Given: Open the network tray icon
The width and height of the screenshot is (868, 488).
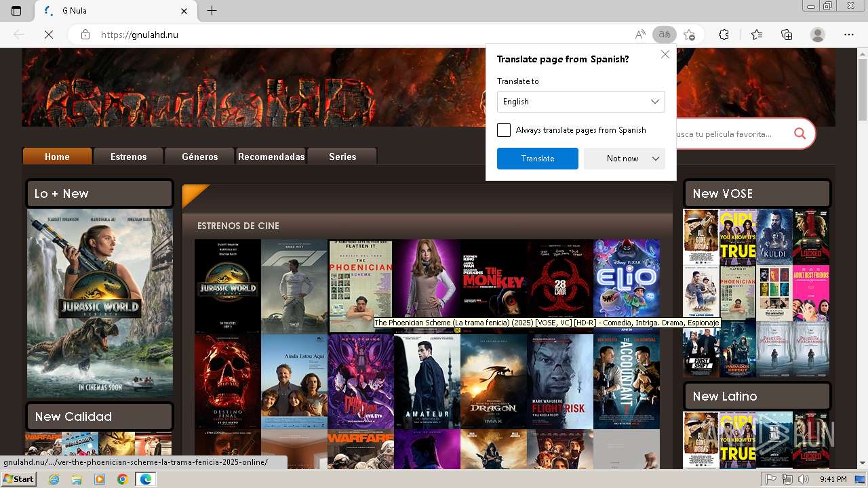Looking at the screenshot, I should [787, 479].
